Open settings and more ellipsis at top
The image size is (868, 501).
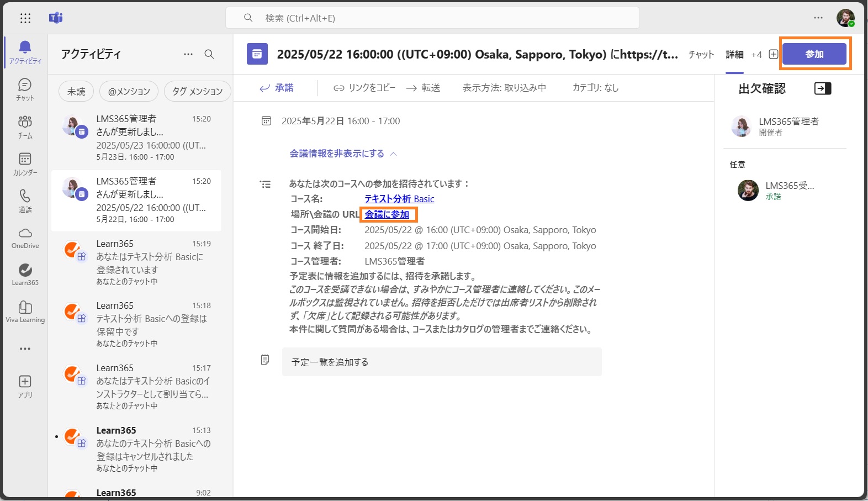(x=818, y=18)
